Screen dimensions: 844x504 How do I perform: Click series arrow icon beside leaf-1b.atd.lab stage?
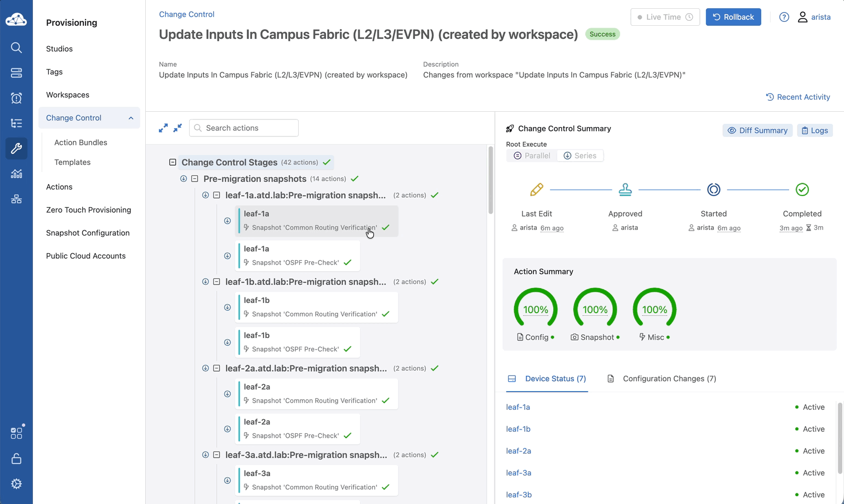pyautogui.click(x=206, y=282)
